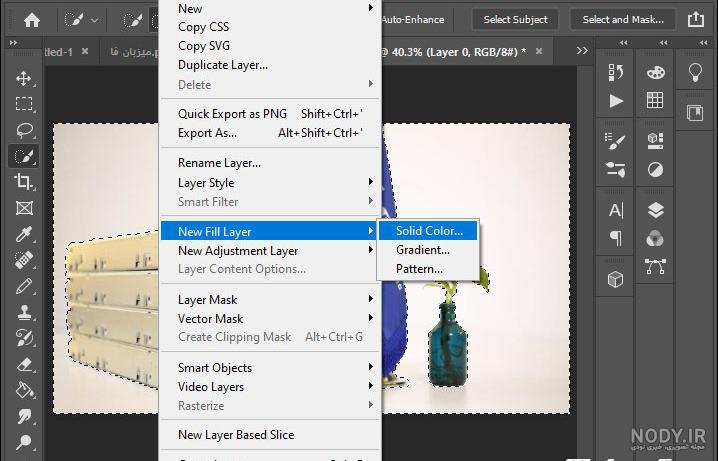718x461 pixels.
Task: Open the New submenu
Action: click(x=270, y=8)
